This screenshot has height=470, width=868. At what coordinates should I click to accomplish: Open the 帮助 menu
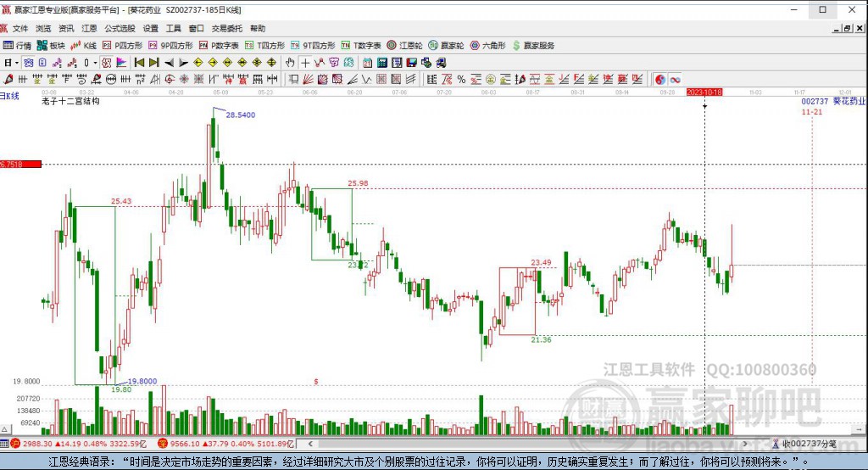258,28
